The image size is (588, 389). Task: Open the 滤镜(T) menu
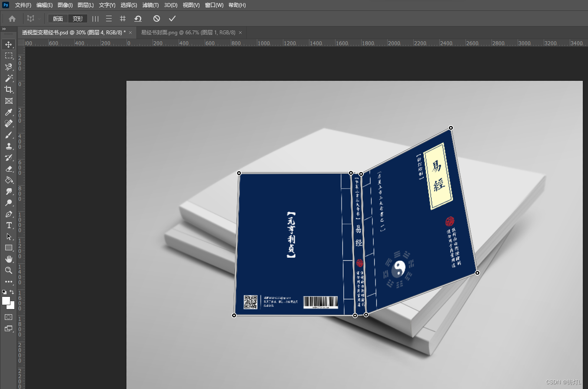pyautogui.click(x=150, y=5)
